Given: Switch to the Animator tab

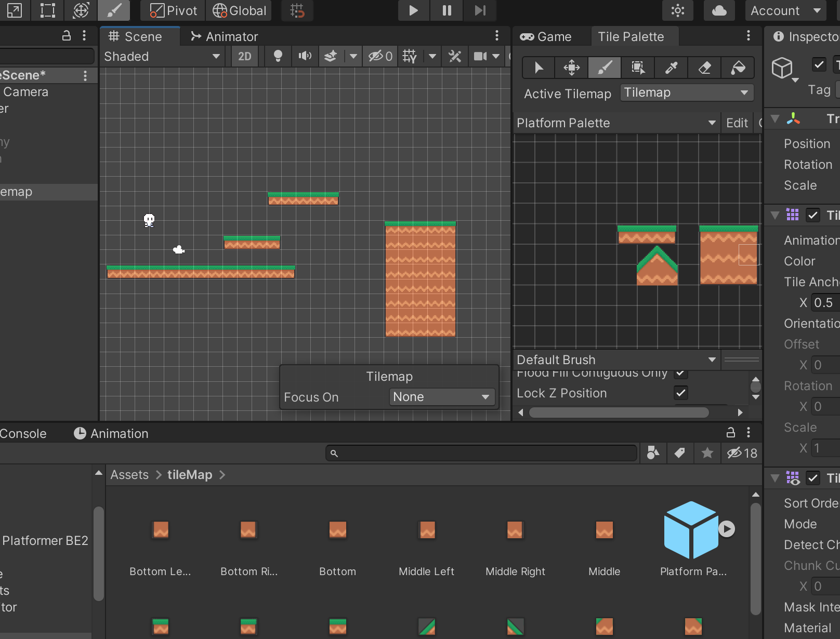Looking at the screenshot, I should [225, 37].
